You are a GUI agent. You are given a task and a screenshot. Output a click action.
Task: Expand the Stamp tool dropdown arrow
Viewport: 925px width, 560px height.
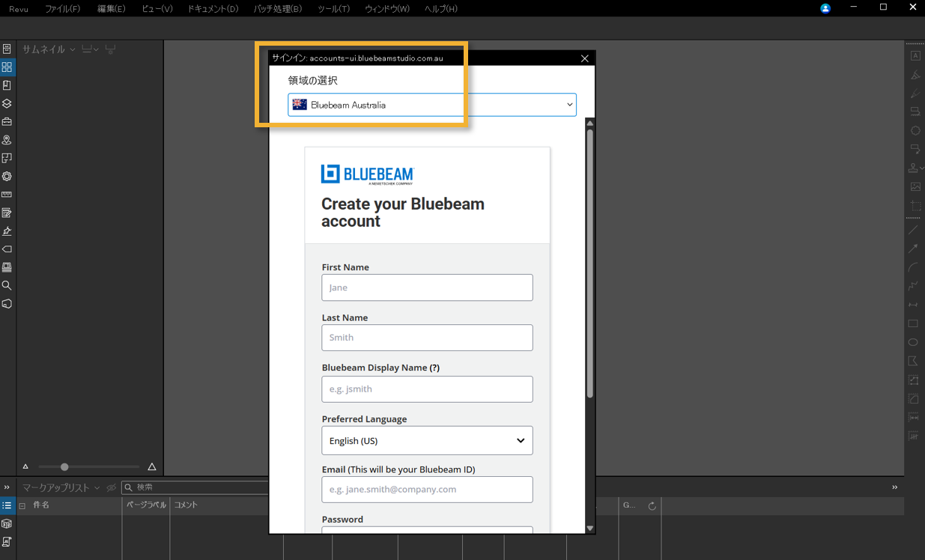coord(922,168)
